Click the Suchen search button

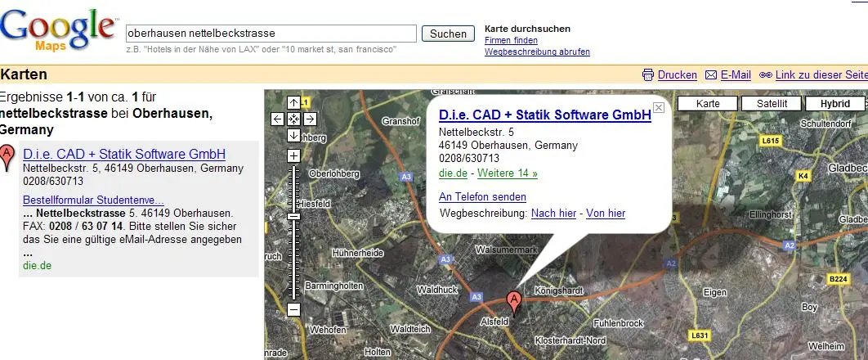[x=449, y=34]
